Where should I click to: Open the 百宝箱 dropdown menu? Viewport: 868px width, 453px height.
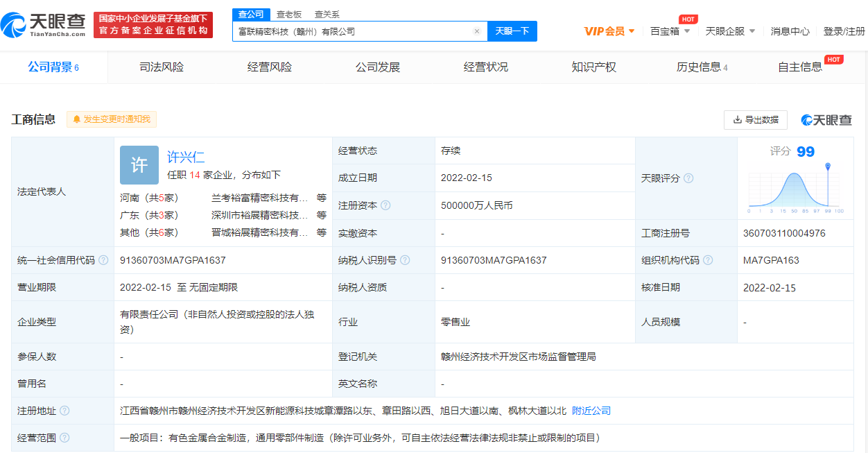click(x=670, y=31)
